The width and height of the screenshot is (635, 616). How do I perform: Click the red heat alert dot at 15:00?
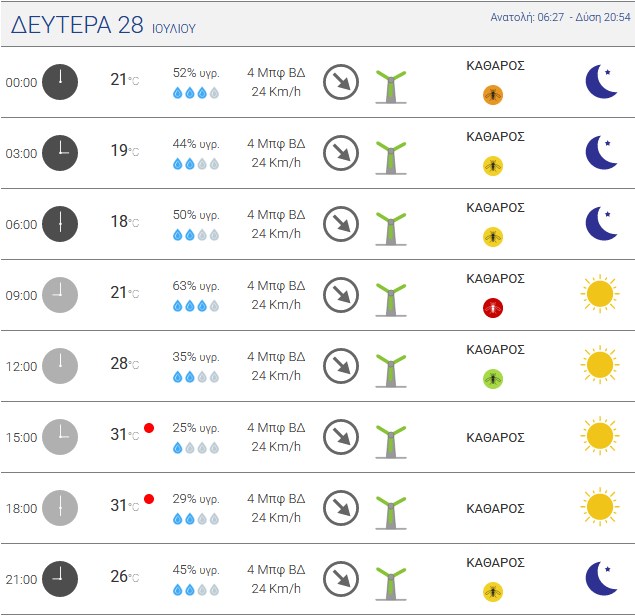point(149,428)
